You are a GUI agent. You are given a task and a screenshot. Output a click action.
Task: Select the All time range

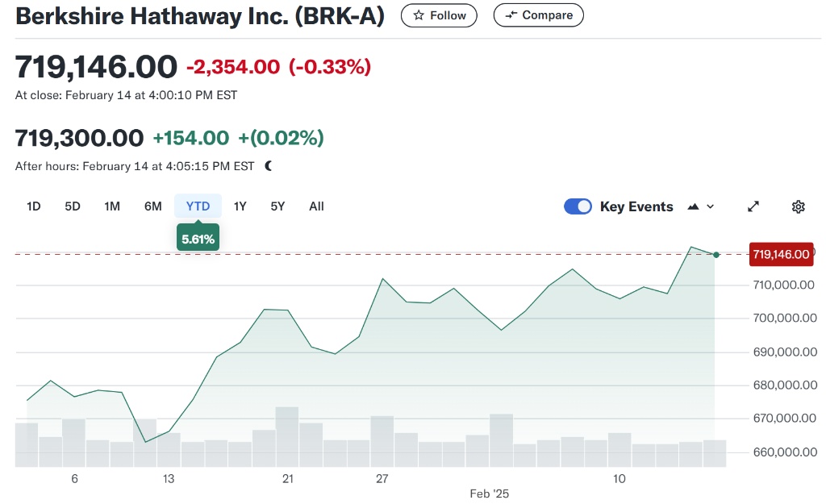coord(316,206)
